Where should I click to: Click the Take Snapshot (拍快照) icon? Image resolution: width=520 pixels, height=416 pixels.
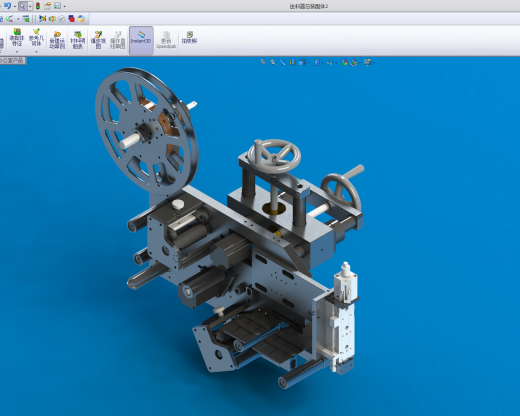(x=189, y=37)
